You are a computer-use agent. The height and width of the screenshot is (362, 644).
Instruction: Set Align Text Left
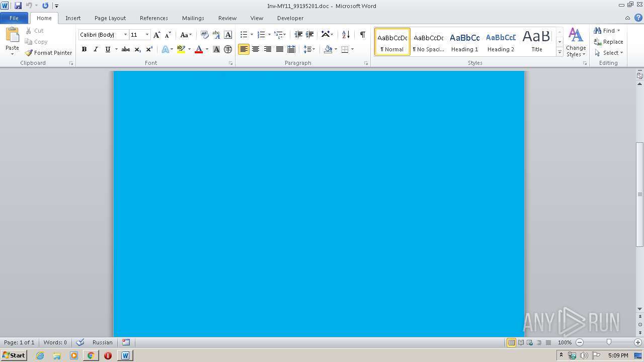click(x=244, y=49)
